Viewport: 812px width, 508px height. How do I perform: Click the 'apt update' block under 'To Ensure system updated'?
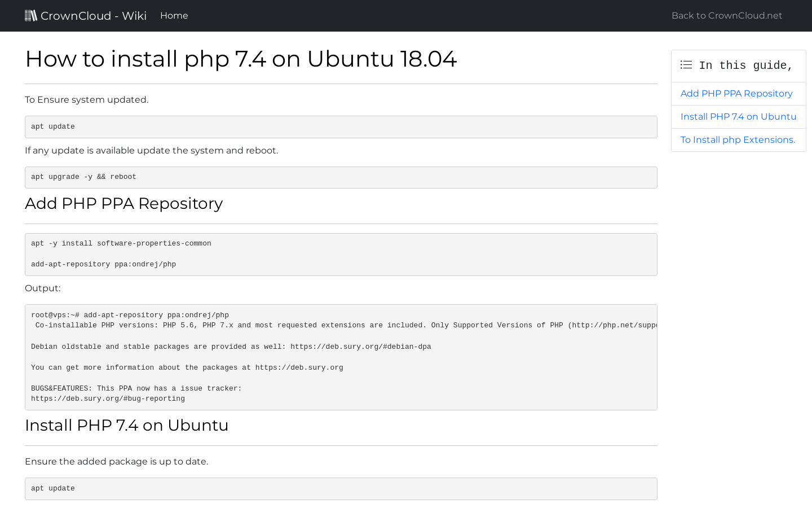pyautogui.click(x=53, y=127)
